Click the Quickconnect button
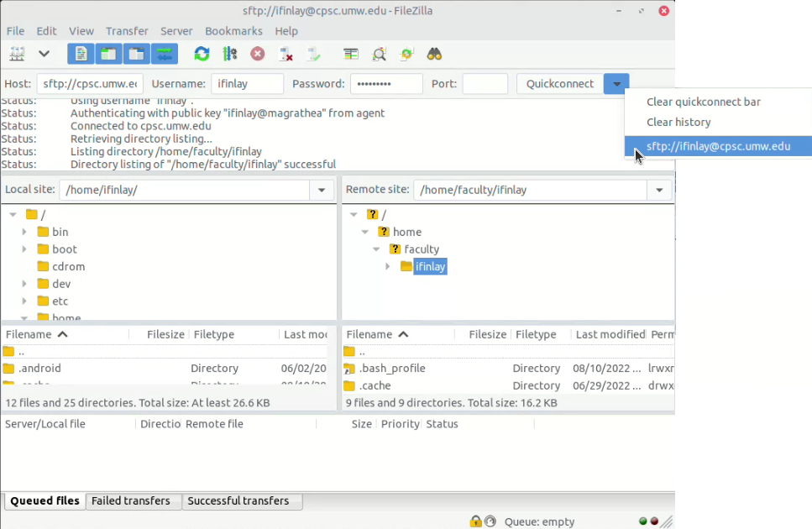 tap(560, 84)
